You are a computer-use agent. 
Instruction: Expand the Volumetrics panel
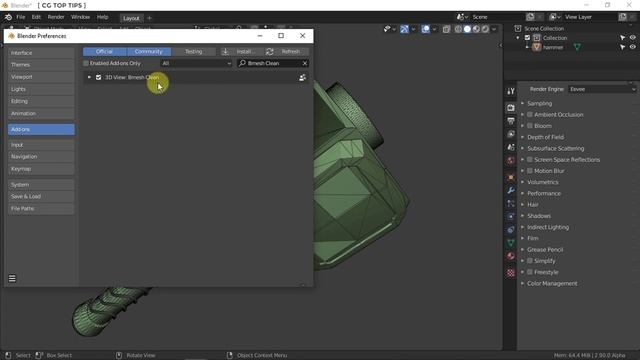click(542, 182)
